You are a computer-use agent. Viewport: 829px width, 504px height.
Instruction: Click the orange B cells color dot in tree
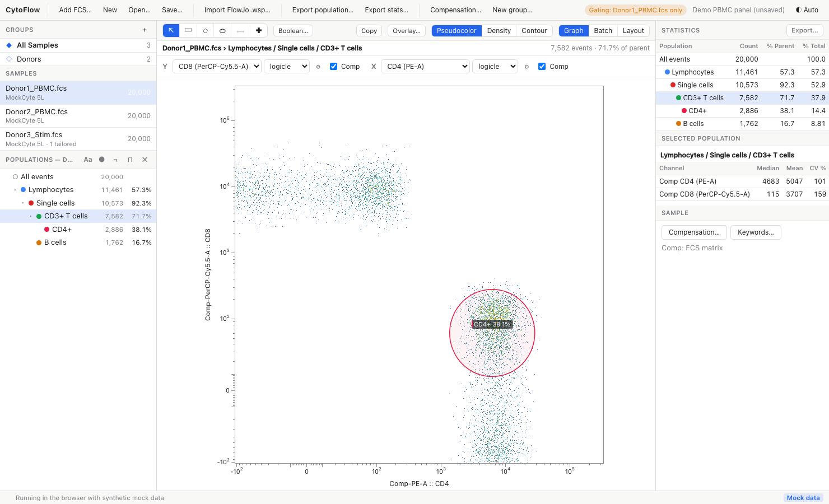coord(39,242)
